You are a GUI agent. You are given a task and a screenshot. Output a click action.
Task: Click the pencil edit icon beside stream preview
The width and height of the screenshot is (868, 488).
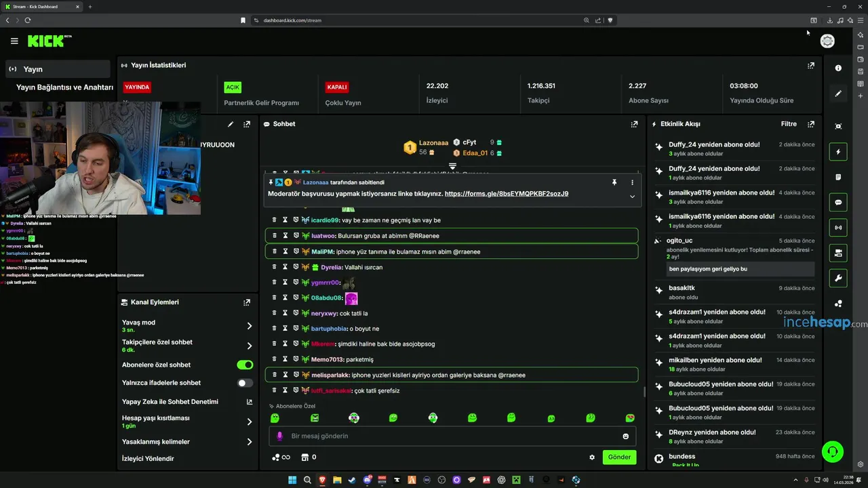click(231, 124)
